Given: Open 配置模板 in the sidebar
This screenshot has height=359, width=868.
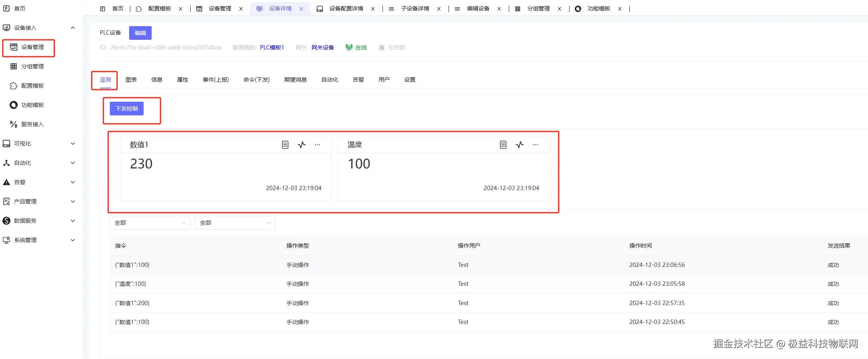Looking at the screenshot, I should click(x=32, y=86).
